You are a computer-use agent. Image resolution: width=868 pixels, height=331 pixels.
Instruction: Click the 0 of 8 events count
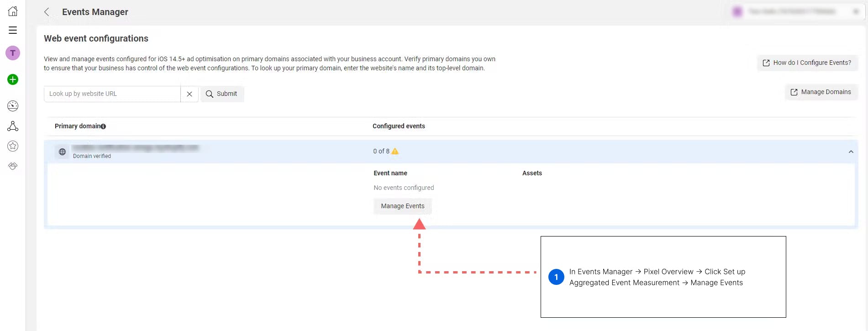tap(381, 151)
